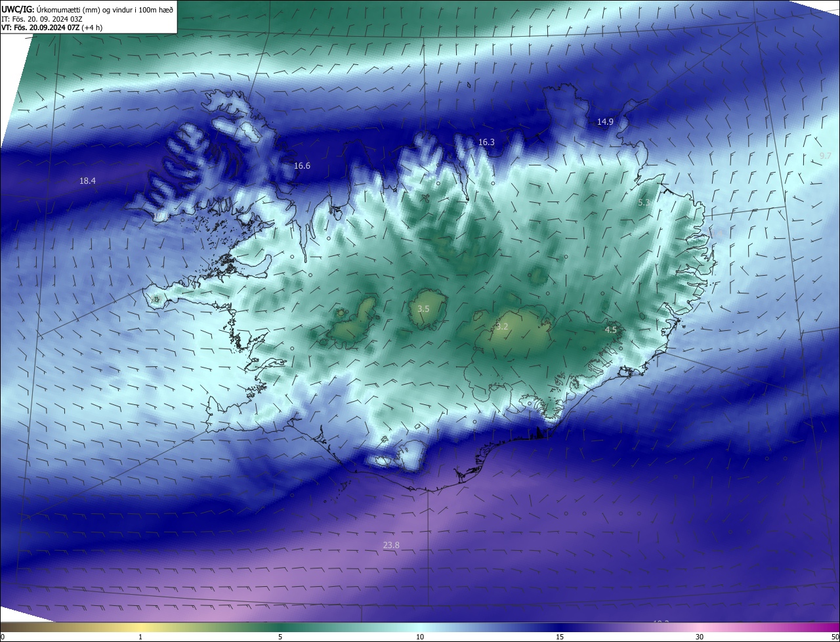Click the magenta high-end of the colorbar
The width and height of the screenshot is (840, 642).
[827, 628]
